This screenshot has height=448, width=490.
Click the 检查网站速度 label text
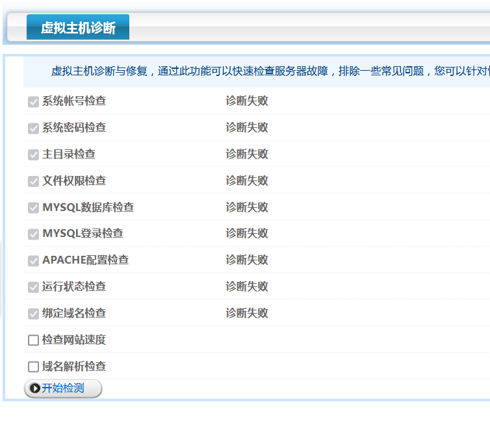[x=74, y=340]
